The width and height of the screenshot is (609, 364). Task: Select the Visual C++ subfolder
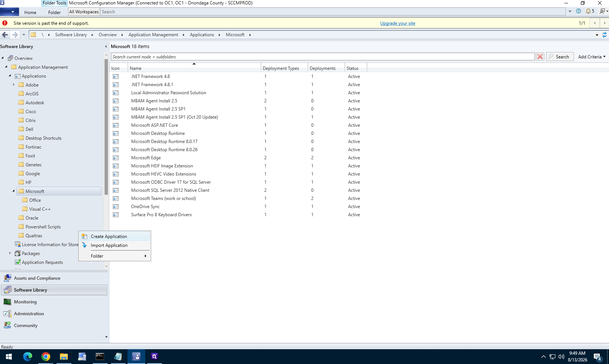click(40, 209)
